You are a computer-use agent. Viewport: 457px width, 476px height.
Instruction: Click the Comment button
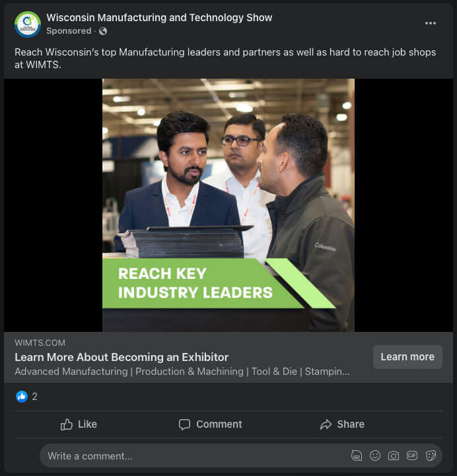pyautogui.click(x=211, y=424)
